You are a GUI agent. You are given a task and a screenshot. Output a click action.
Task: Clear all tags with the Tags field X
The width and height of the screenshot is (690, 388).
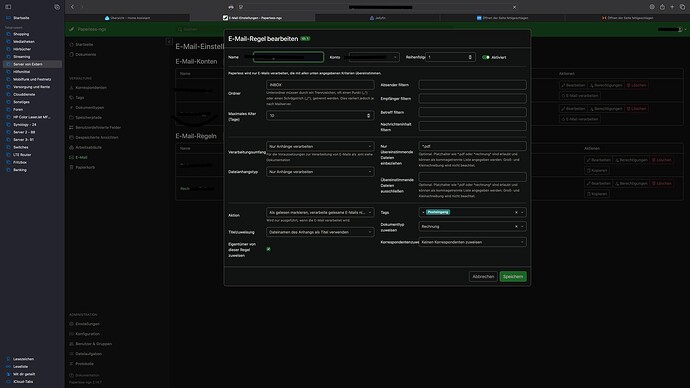point(516,212)
